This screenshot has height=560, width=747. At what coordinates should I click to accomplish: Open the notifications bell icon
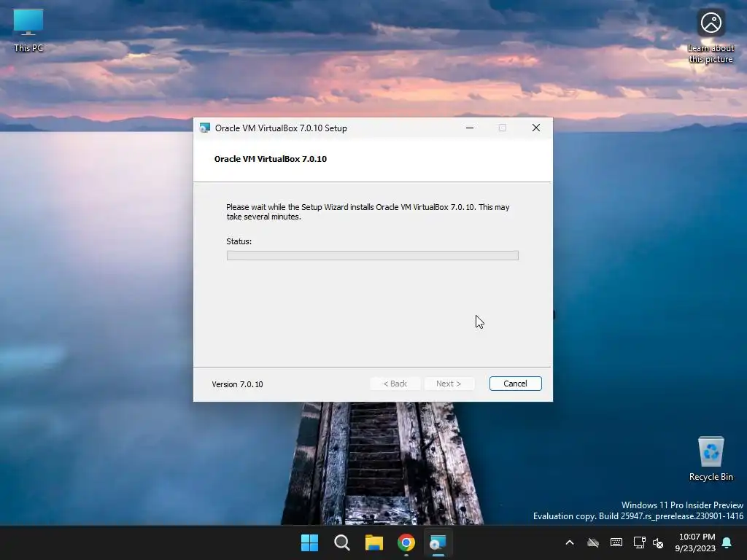click(727, 542)
